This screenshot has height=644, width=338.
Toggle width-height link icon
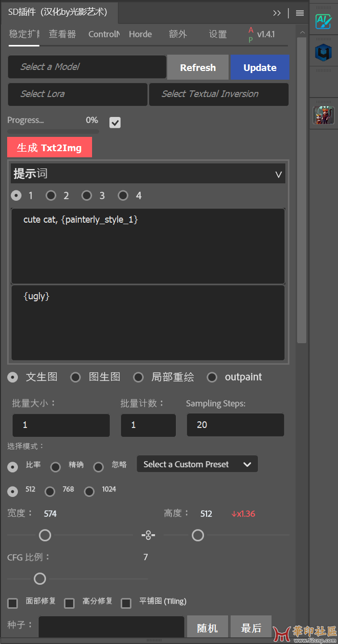coord(148,535)
